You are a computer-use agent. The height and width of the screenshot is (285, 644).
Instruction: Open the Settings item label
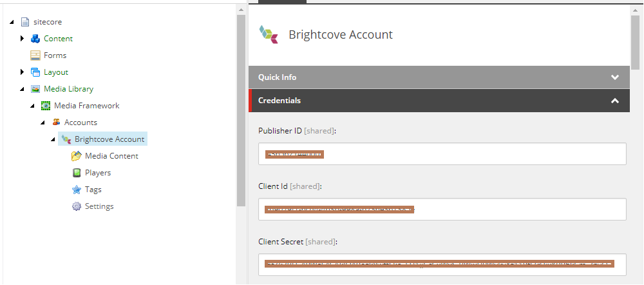tap(99, 206)
